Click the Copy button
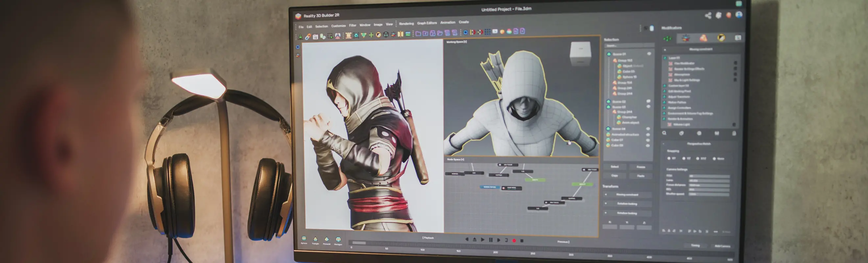868x263 pixels. [x=615, y=176]
